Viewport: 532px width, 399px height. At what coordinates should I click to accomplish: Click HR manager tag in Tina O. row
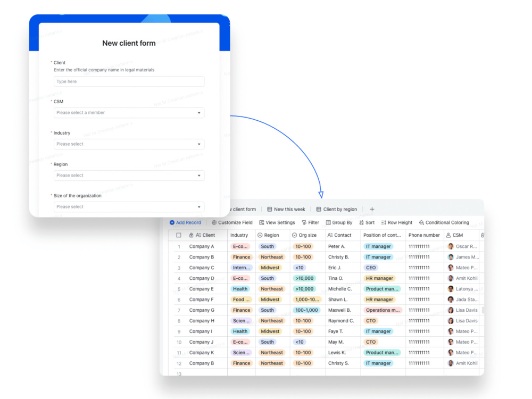pos(379,278)
